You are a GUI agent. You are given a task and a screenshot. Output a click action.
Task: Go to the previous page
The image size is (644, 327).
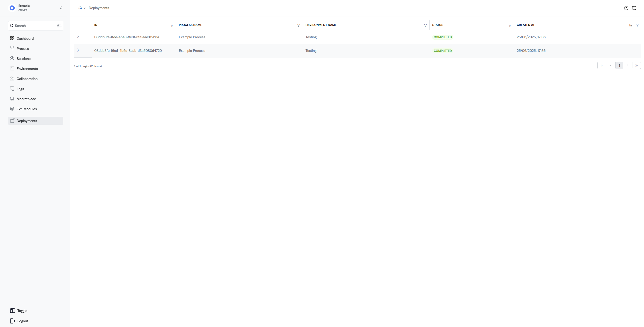pyautogui.click(x=611, y=65)
